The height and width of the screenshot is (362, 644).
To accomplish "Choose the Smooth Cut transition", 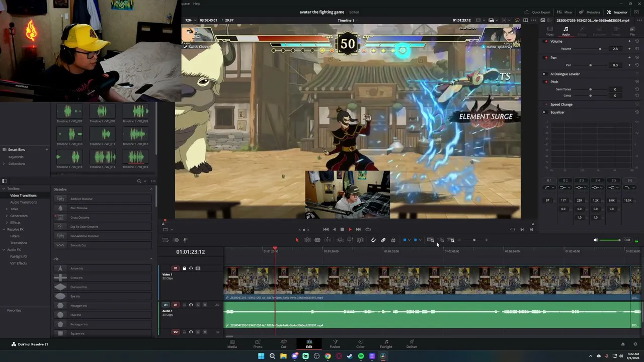I will 103,245.
